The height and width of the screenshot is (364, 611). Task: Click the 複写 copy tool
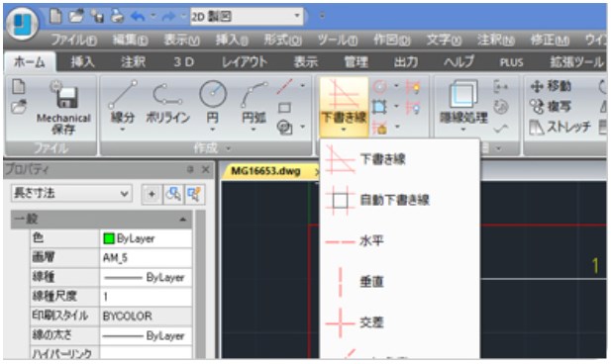click(x=551, y=106)
